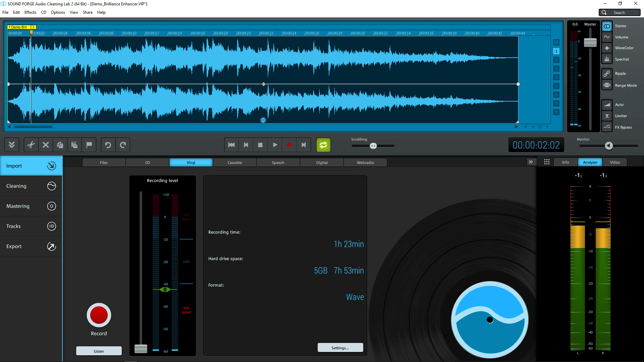Screen dimensions: 644x362
Task: Click the waveform horizontal scrollbar
Action: [33, 127]
